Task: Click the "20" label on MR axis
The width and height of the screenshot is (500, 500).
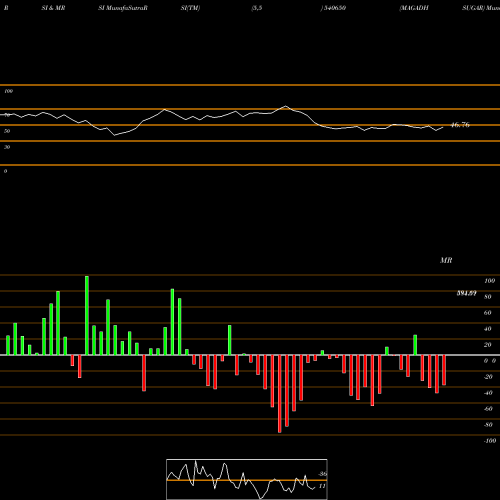Action: click(x=488, y=345)
